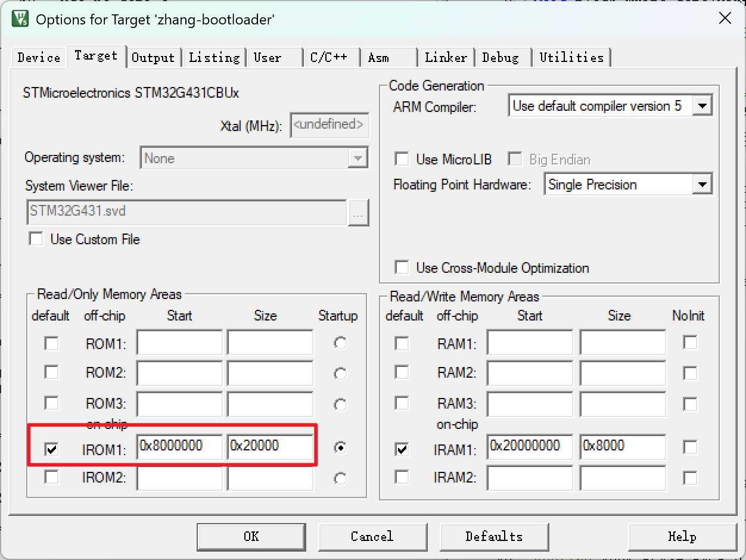
Task: Select ROM3 Startup radio button
Action: (x=340, y=405)
